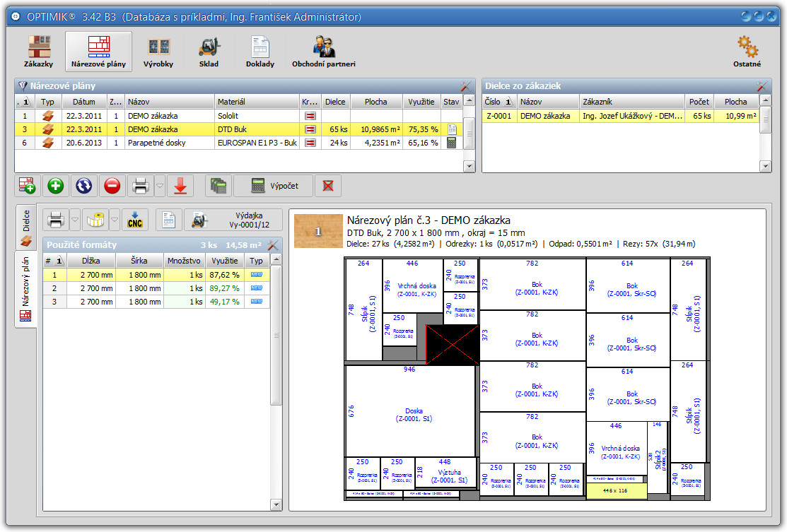
Task: Select format row with 89,27 % utilization
Action: point(156,288)
